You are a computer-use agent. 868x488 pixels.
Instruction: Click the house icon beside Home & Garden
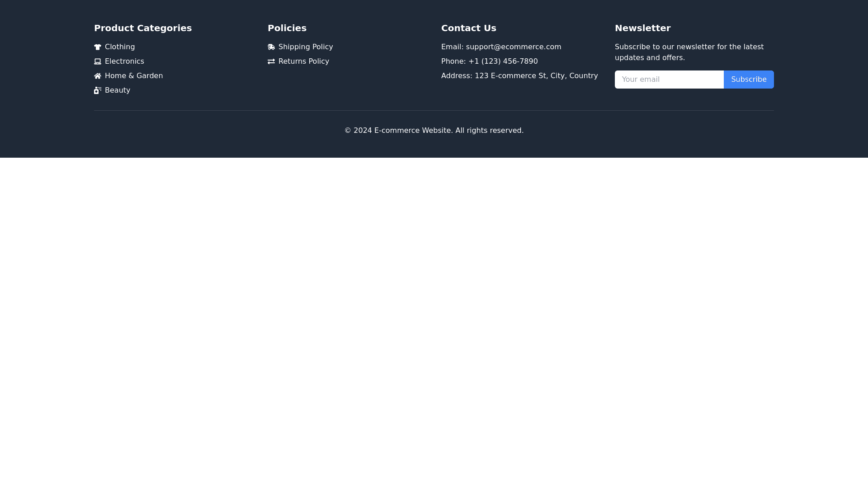(98, 76)
